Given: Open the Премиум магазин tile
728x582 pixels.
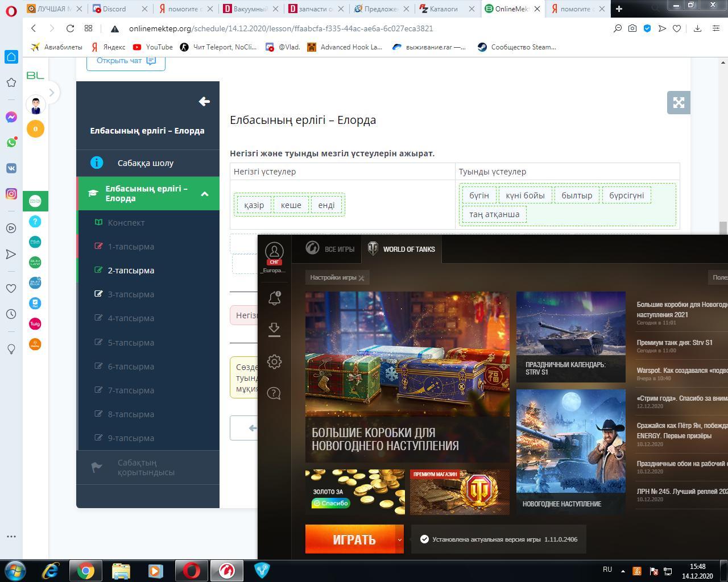Looking at the screenshot, I should click(x=460, y=492).
